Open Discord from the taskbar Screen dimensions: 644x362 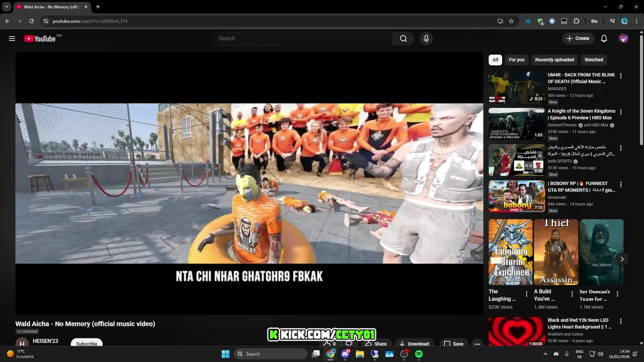[x=345, y=354]
